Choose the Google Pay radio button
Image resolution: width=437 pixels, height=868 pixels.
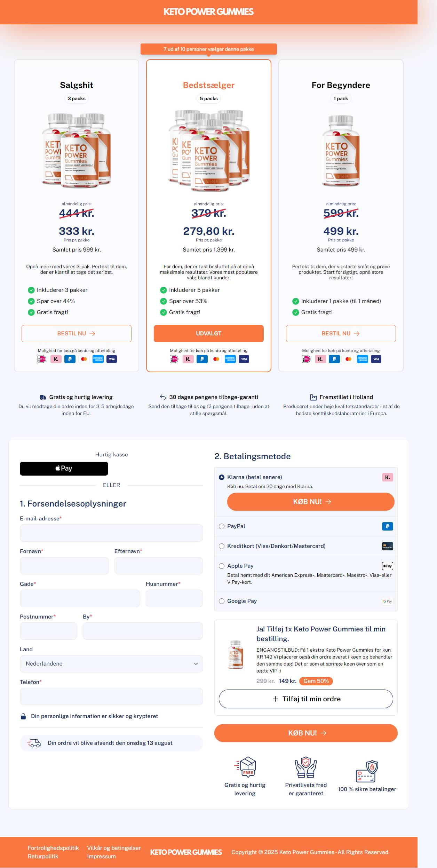222,601
